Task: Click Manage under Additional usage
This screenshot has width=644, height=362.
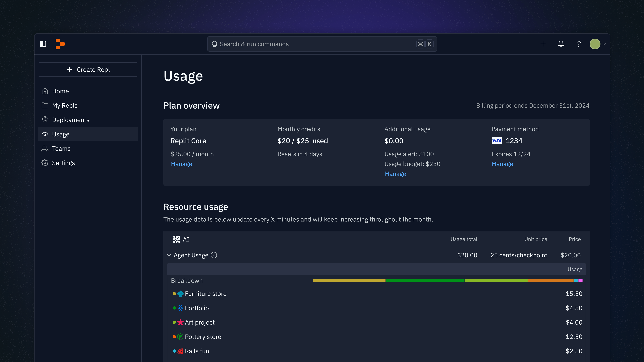Action: click(x=395, y=174)
